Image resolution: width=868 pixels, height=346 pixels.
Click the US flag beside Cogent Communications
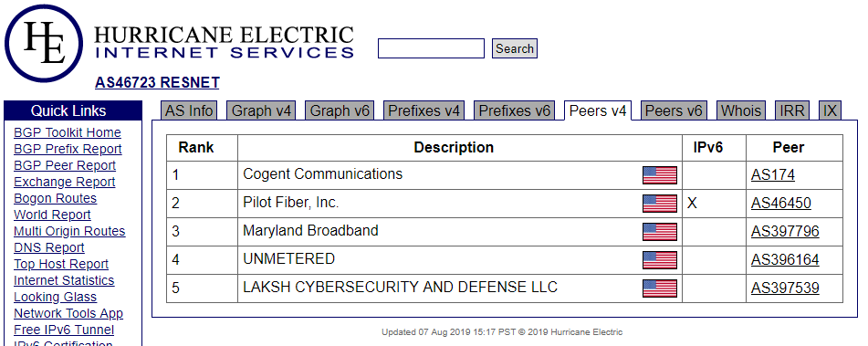[659, 175]
